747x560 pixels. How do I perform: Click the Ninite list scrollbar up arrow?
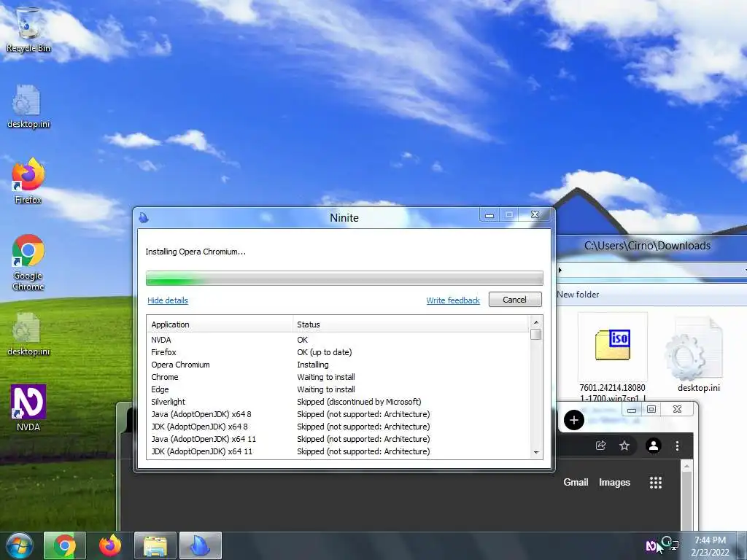coord(536,322)
